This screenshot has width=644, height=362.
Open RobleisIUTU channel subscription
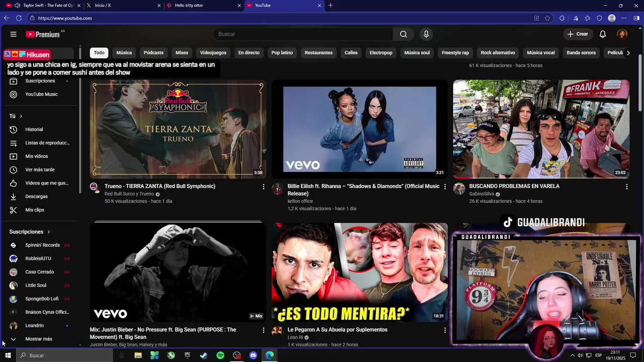[x=40, y=258]
